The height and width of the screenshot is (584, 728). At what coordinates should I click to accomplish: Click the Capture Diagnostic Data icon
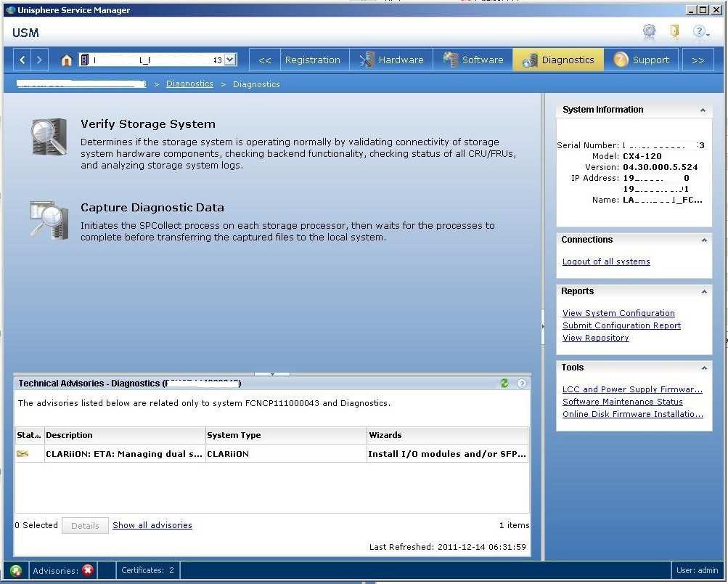[49, 220]
